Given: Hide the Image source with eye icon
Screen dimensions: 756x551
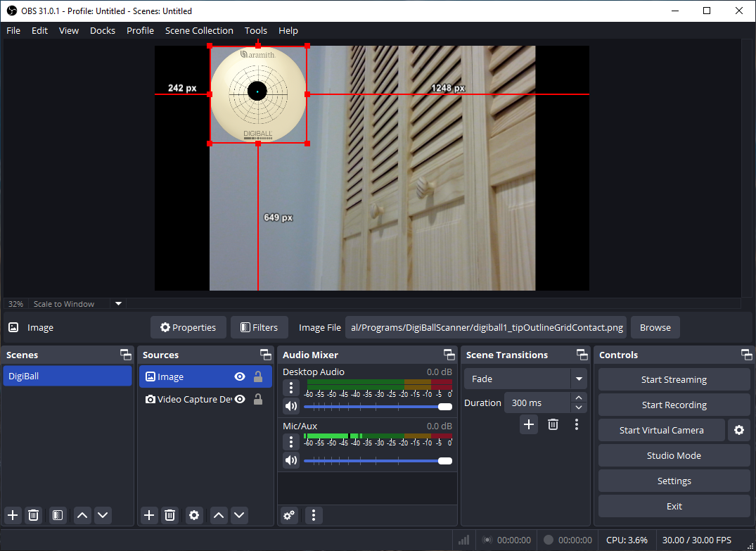Looking at the screenshot, I should pos(240,376).
